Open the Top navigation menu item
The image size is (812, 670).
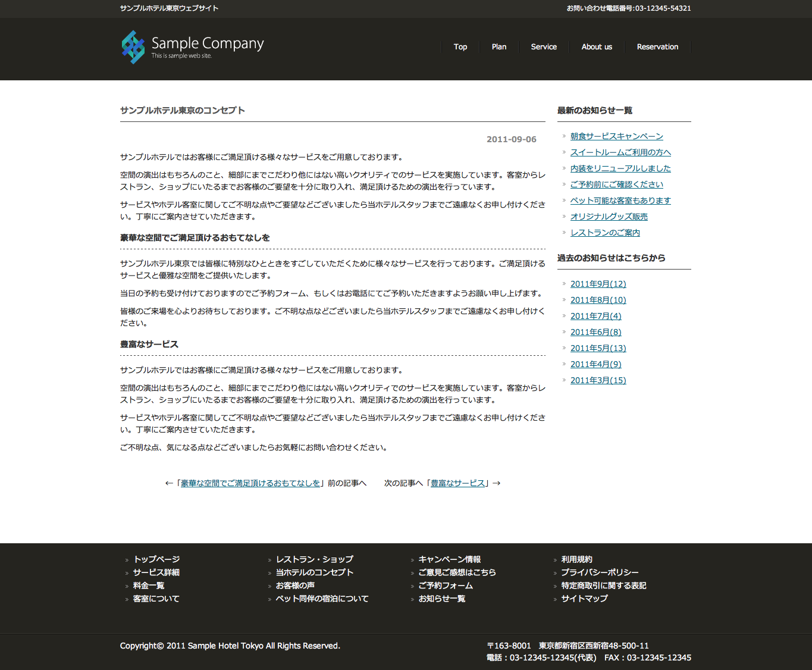coord(460,47)
